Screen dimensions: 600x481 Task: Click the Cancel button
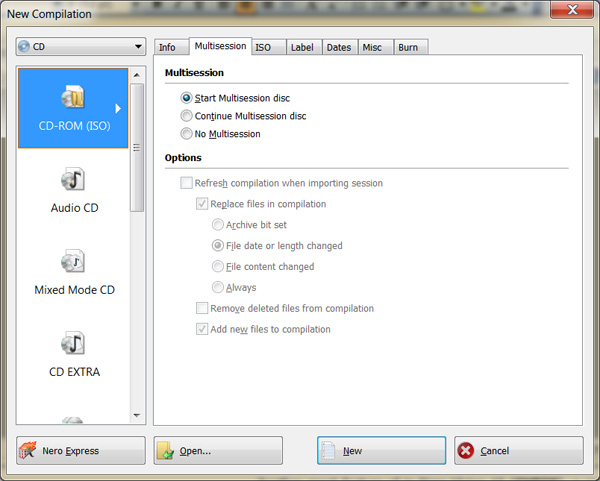(x=519, y=451)
